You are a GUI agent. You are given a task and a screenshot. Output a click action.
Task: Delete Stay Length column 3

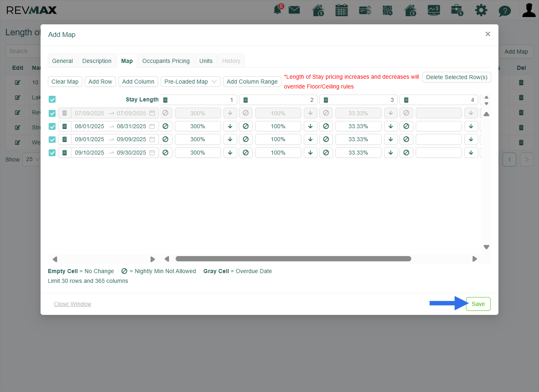[326, 100]
